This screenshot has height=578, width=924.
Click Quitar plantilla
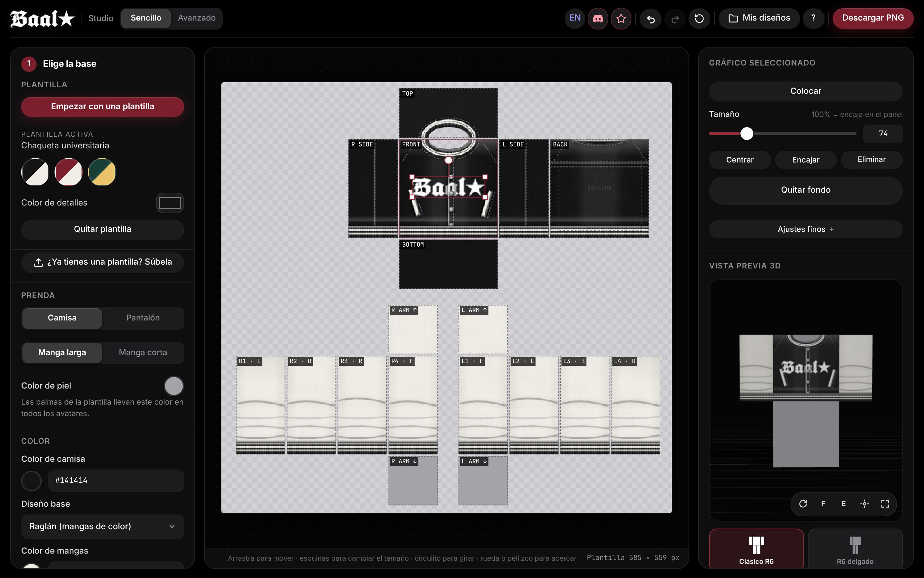coord(102,229)
